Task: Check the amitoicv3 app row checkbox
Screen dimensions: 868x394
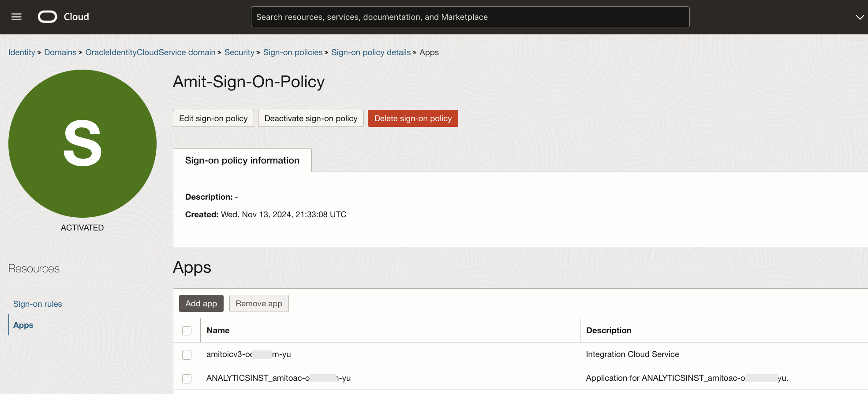Action: [187, 354]
